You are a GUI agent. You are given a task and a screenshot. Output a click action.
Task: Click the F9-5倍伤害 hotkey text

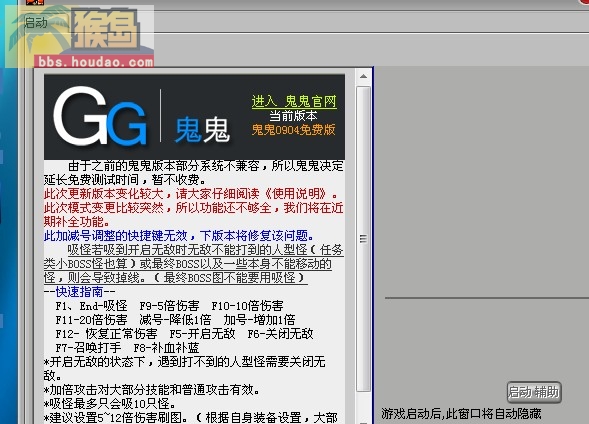(169, 306)
